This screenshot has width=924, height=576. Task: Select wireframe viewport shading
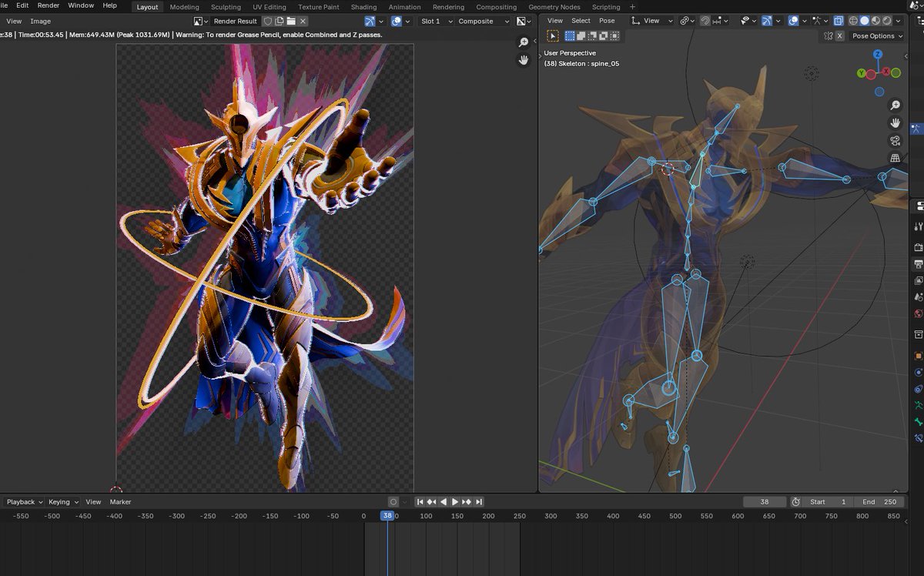point(853,21)
